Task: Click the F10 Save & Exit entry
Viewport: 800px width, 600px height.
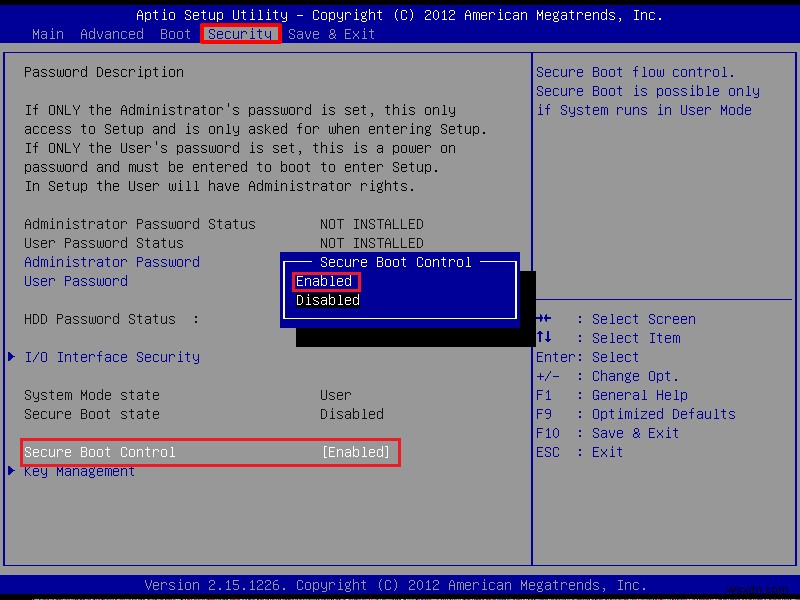Action: click(x=608, y=433)
